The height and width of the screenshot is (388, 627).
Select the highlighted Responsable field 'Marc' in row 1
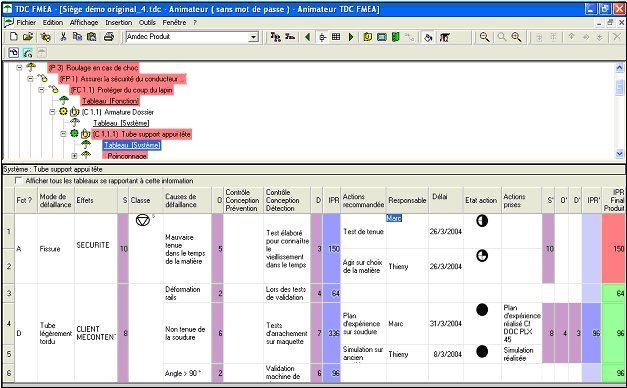pyautogui.click(x=394, y=218)
